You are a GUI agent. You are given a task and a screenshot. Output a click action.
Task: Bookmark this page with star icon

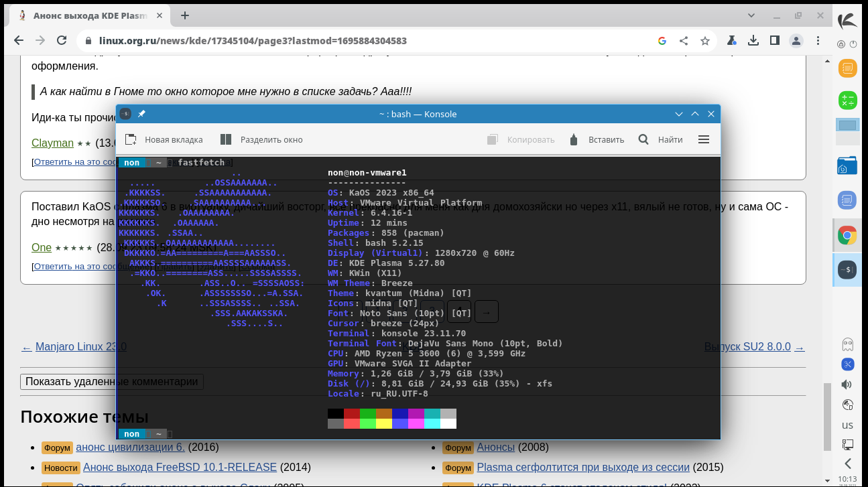705,40
